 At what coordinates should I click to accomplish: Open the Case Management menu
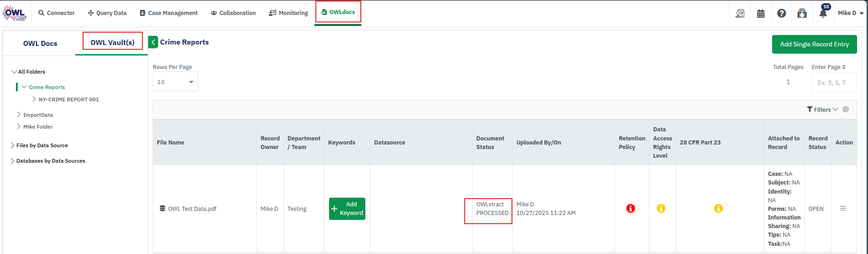(x=169, y=13)
